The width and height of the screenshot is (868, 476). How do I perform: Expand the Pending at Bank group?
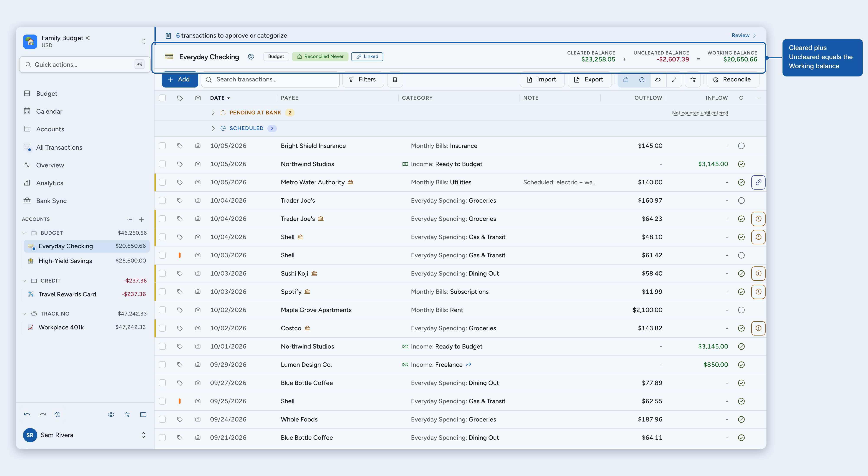click(x=213, y=113)
